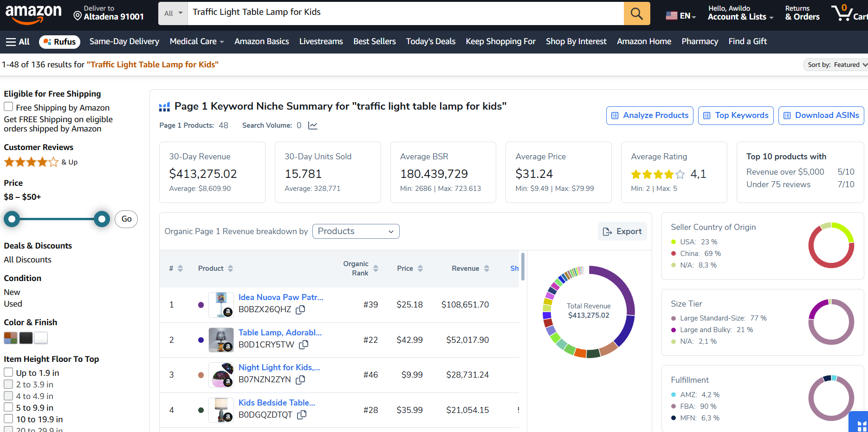Click the Analyze Products button
Screen dimensions: 868x432
650,116
